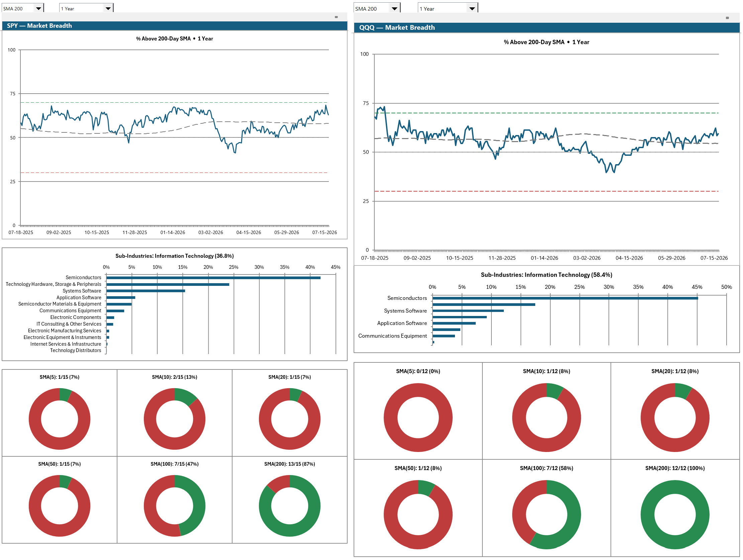This screenshot has width=743, height=560.
Task: Select the SMA(200): 12/12 (100%) donut chart
Action: (x=675, y=514)
